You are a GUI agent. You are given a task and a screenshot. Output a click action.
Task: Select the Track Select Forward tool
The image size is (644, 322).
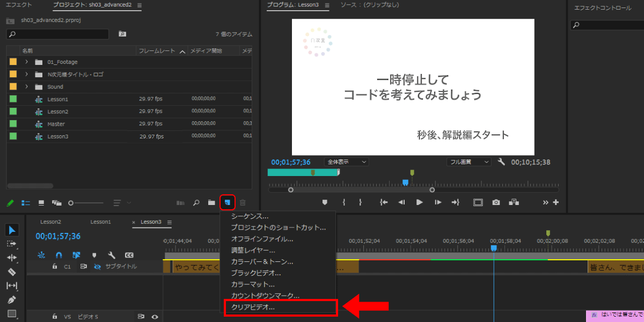[x=12, y=244]
